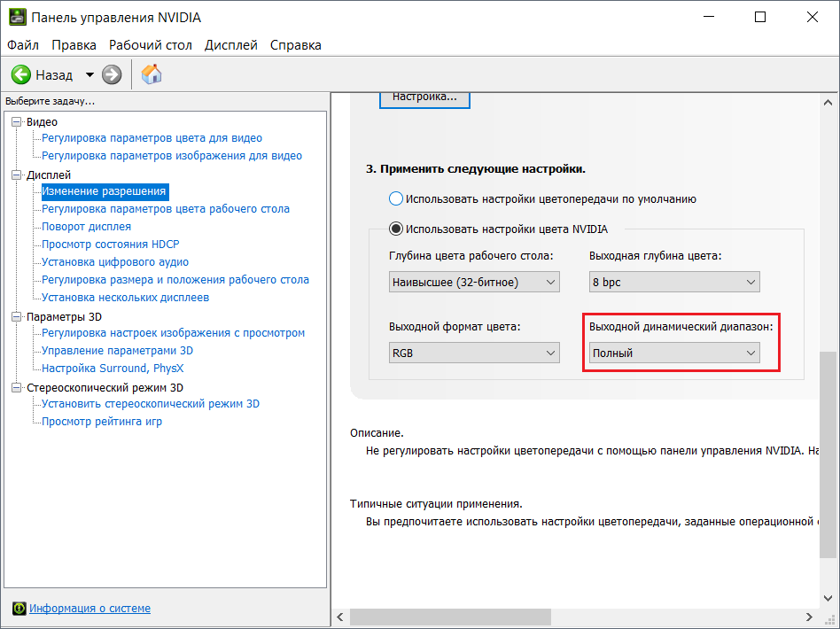Screen dimensions: 840x629
Task: Select "Использовать настройки цвета NVIDIA" radio button
Action: coord(397,229)
